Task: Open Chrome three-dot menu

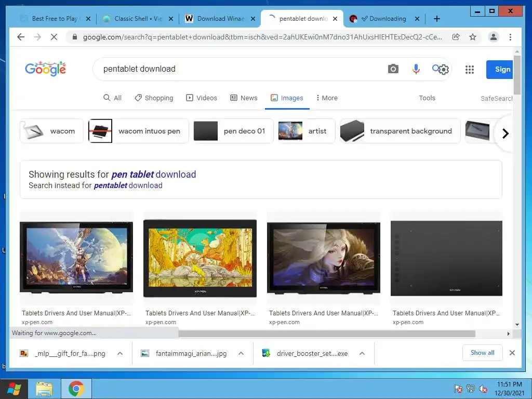Action: [510, 37]
